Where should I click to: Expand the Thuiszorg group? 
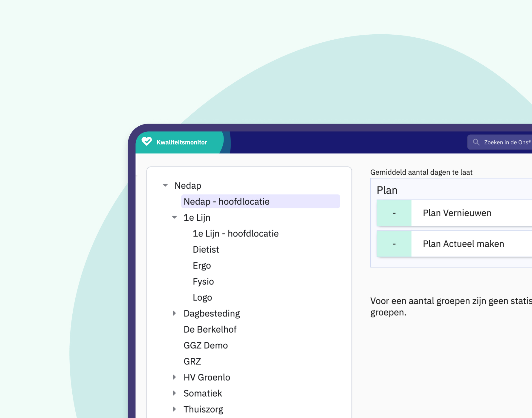point(175,409)
